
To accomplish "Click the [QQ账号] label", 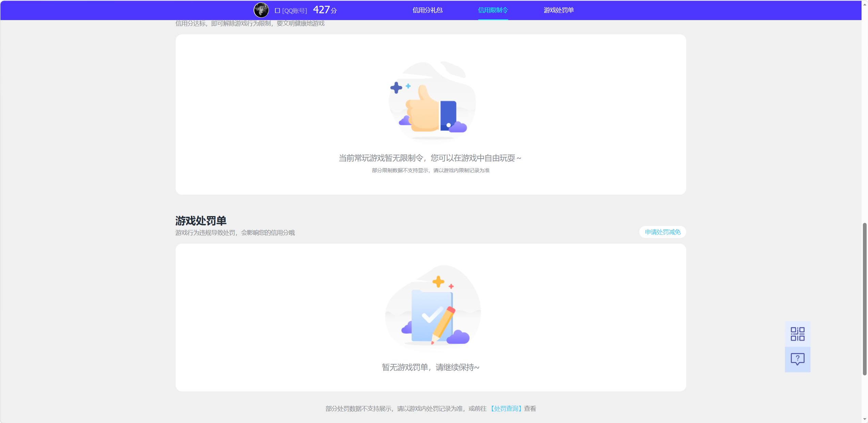I will 294,11.
